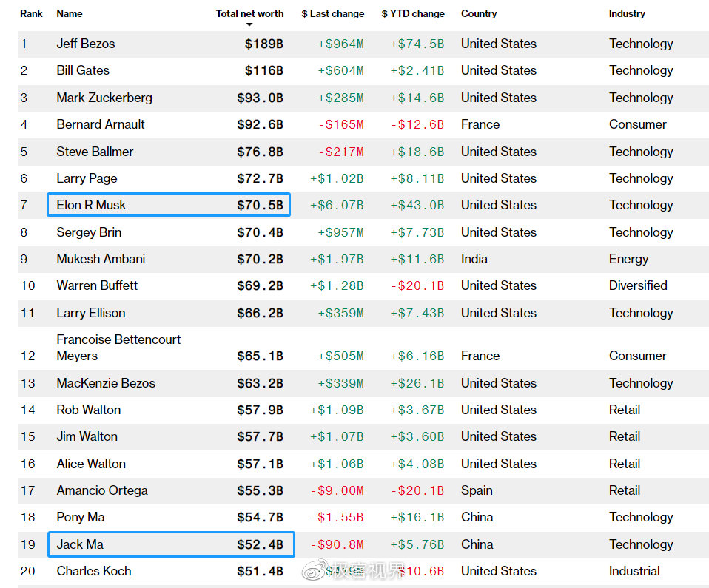709x588 pixels.
Task: Open Sergey Brin entry
Action: pyautogui.click(x=89, y=232)
